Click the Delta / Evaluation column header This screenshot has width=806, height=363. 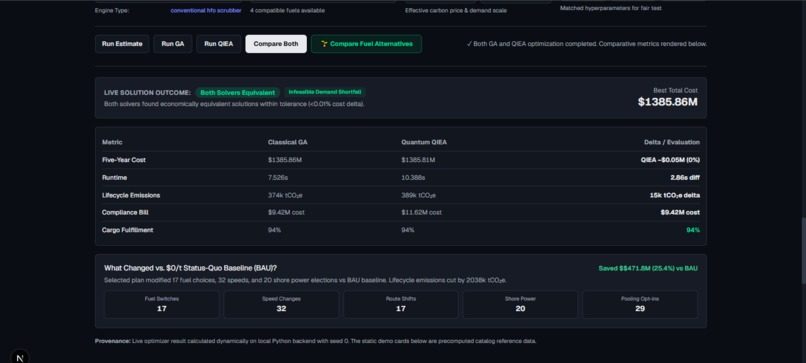tap(672, 142)
